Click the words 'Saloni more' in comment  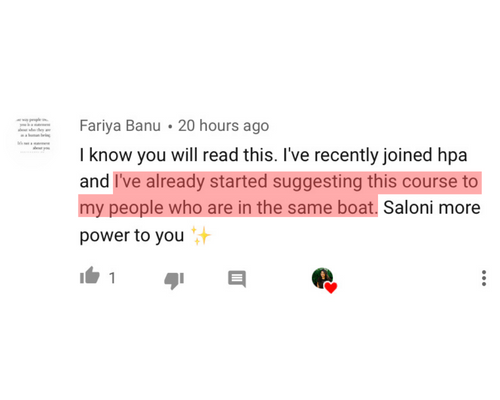tap(432, 208)
